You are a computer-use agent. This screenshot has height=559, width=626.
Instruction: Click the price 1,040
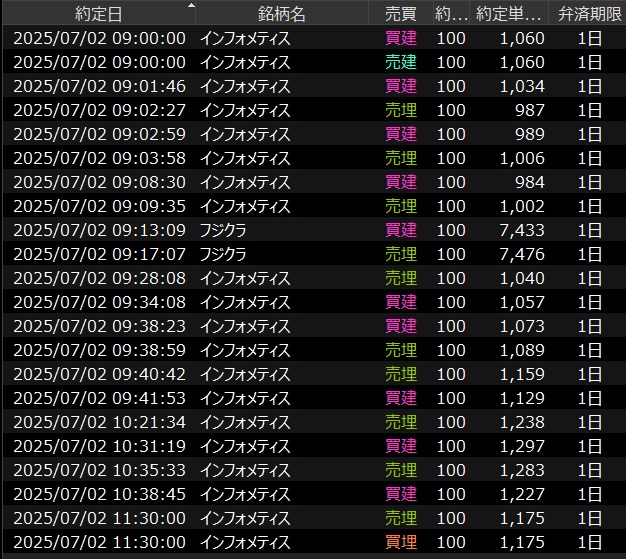tap(522, 278)
